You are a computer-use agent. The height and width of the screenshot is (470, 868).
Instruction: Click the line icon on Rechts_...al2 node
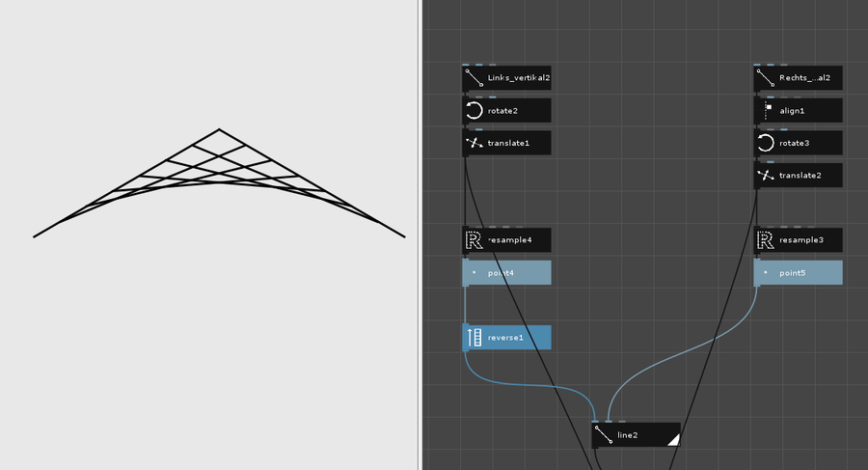click(766, 78)
